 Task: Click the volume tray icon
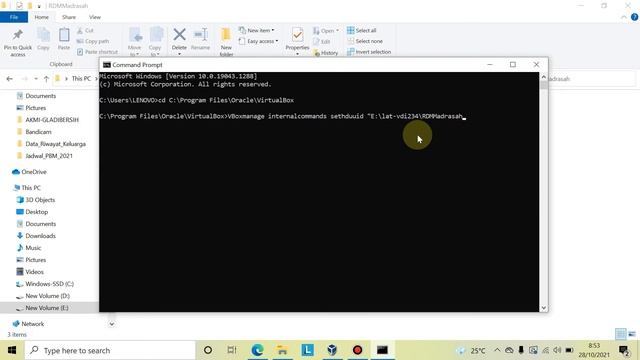pos(557,350)
